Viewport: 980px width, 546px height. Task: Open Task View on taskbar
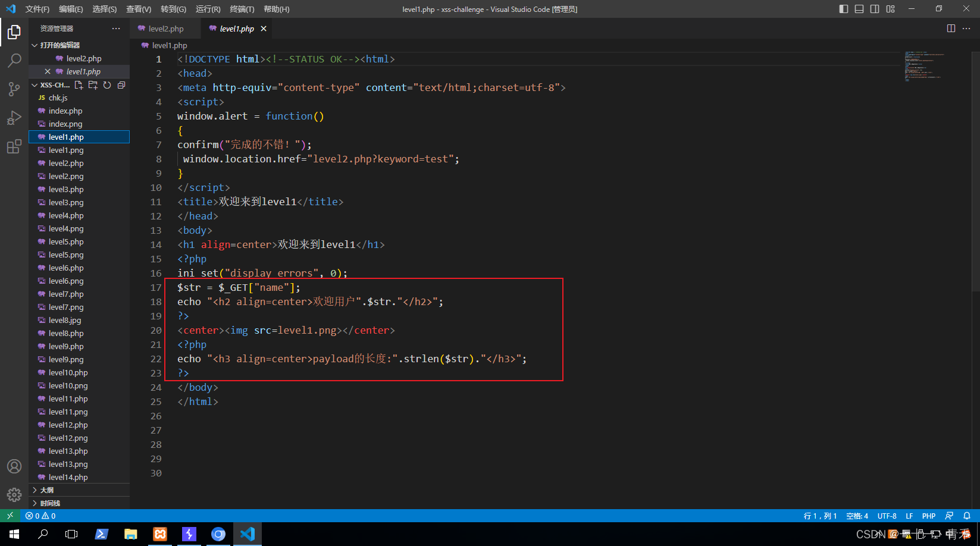(71, 534)
